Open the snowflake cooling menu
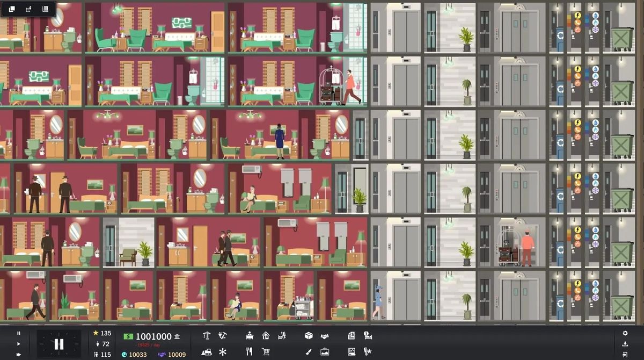Image resolution: width=644 pixels, height=360 pixels. click(223, 352)
